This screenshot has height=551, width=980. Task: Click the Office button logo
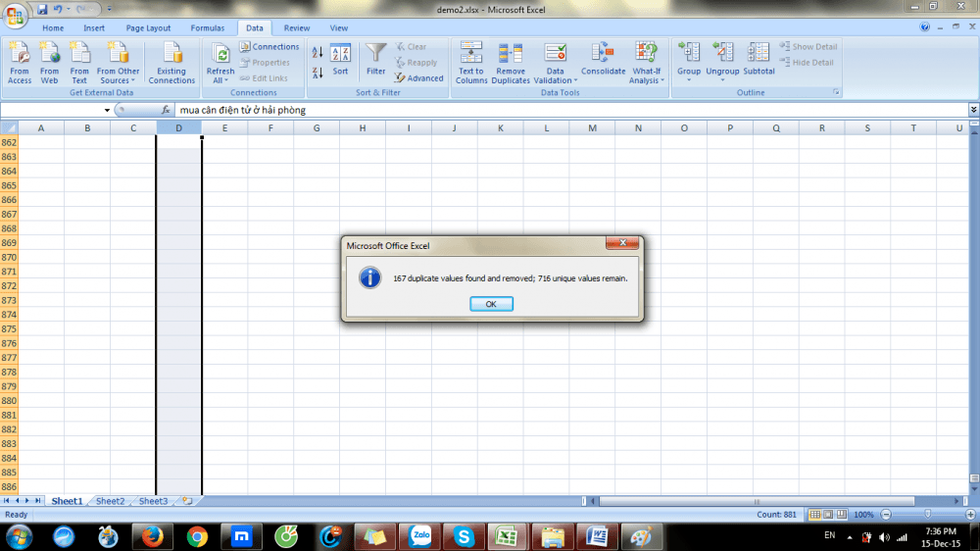click(x=15, y=15)
